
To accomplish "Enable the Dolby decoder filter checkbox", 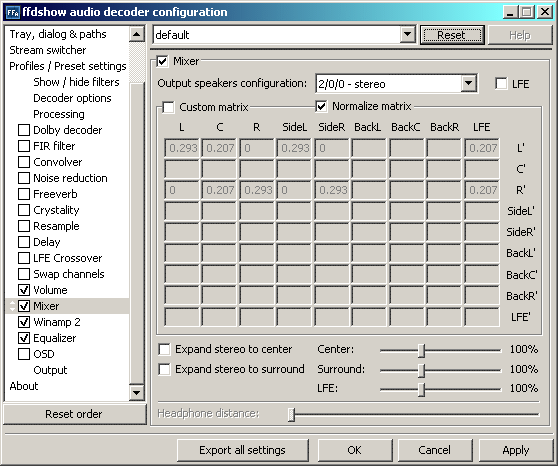I will (24, 130).
